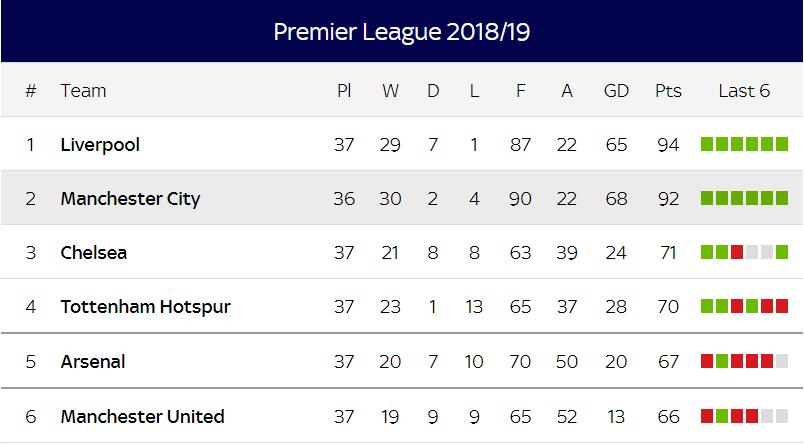Click the GD column header
The height and width of the screenshot is (445, 804).
616,91
